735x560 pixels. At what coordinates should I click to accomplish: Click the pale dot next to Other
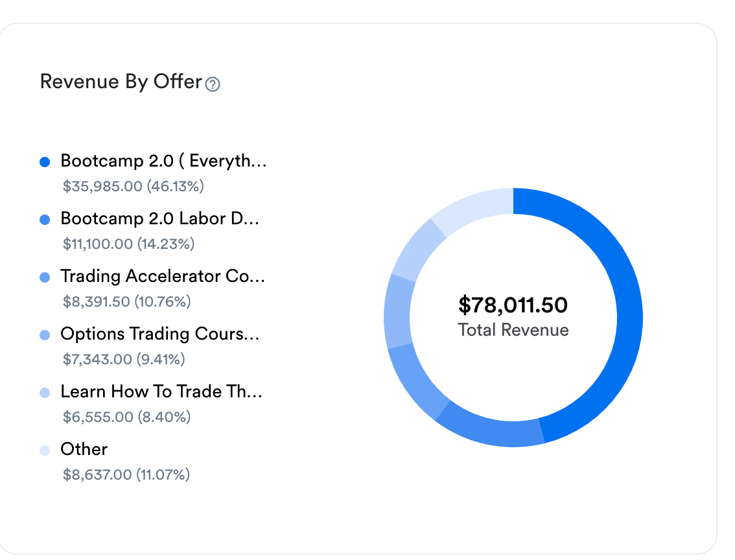click(45, 450)
